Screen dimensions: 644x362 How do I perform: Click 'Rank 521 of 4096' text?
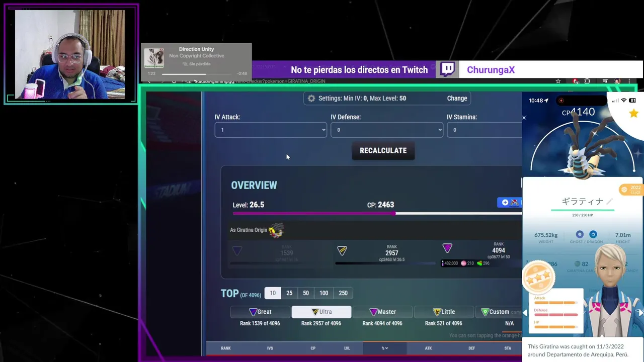click(443, 323)
